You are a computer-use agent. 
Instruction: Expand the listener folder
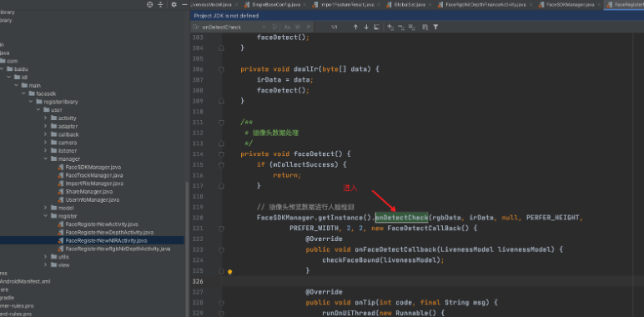click(x=46, y=151)
